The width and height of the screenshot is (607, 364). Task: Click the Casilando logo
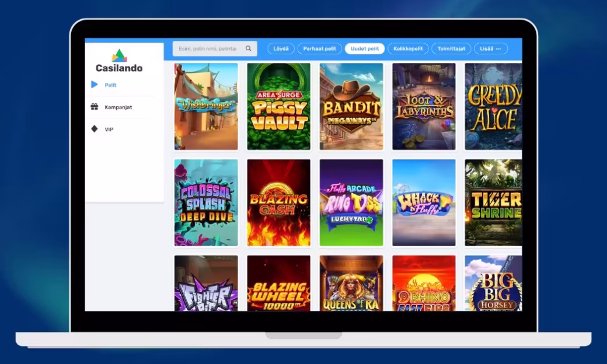point(119,61)
